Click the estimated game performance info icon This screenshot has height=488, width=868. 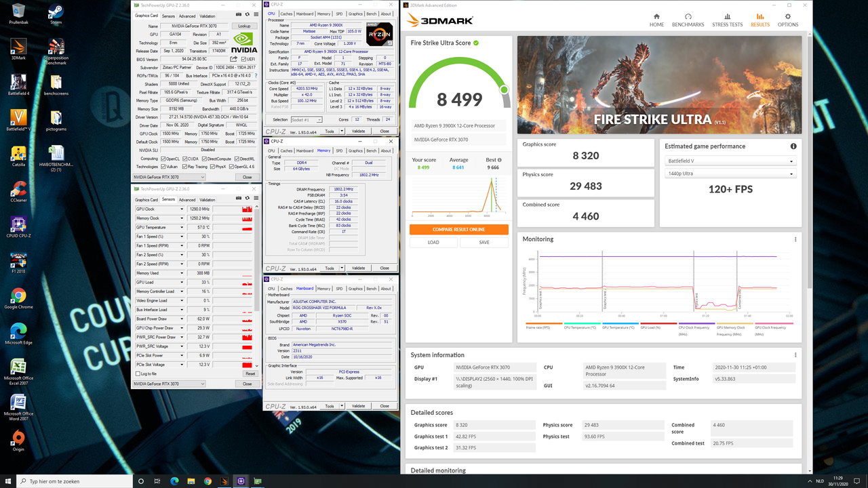tap(793, 146)
